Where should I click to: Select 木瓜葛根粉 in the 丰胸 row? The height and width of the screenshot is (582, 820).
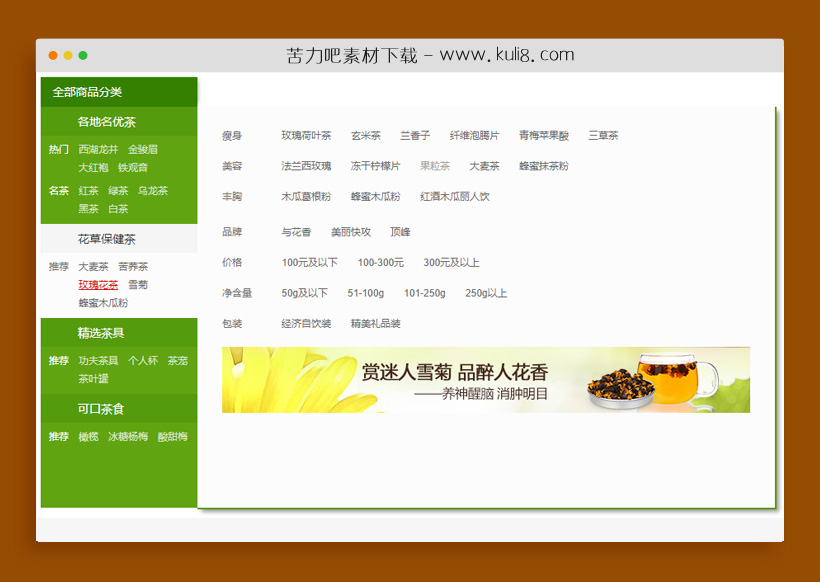point(304,196)
